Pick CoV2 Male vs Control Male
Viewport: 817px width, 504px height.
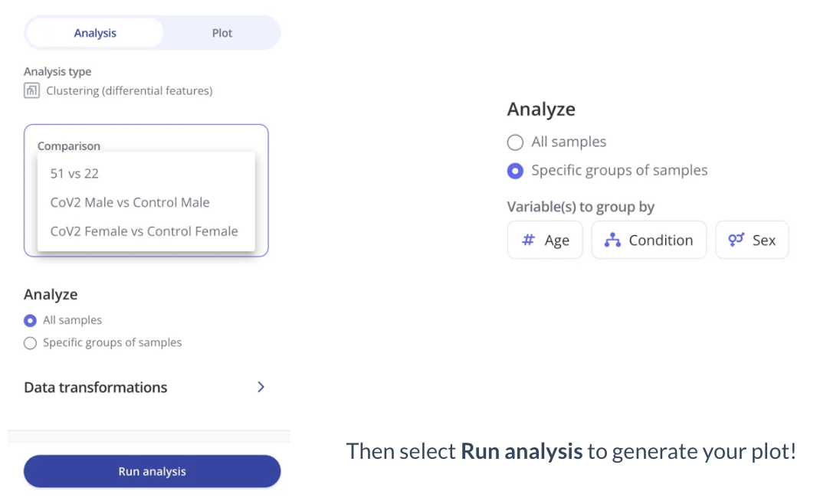point(130,203)
